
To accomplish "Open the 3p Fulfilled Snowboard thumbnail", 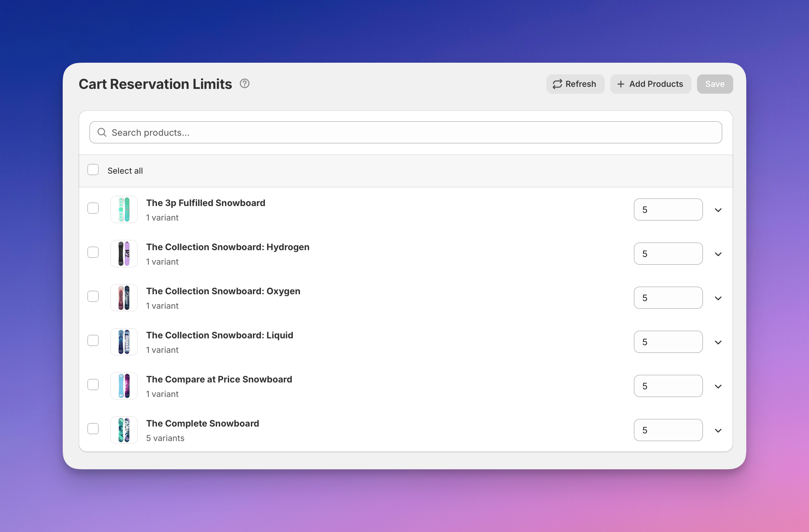I will click(x=124, y=209).
